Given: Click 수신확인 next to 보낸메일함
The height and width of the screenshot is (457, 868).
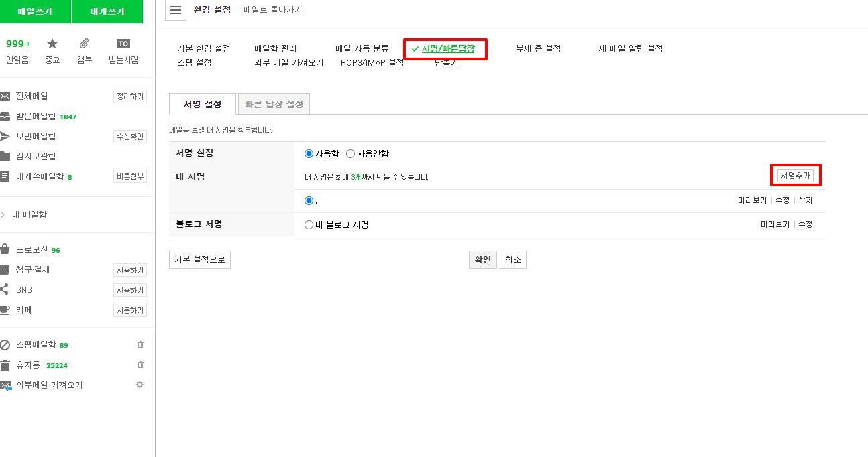Looking at the screenshot, I should pos(130,137).
